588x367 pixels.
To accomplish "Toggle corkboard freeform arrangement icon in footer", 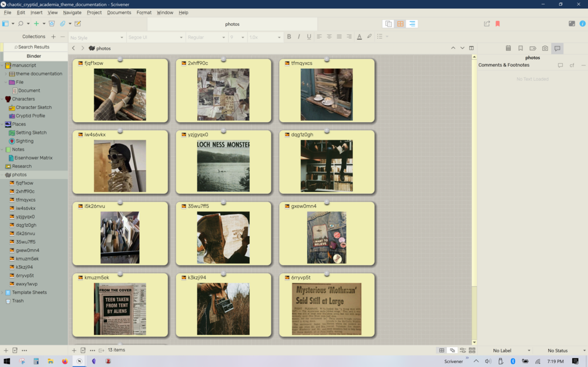I will point(452,351).
